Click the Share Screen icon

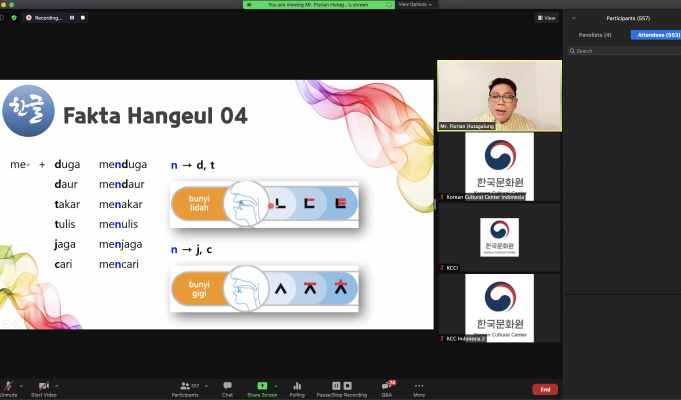pos(262,385)
